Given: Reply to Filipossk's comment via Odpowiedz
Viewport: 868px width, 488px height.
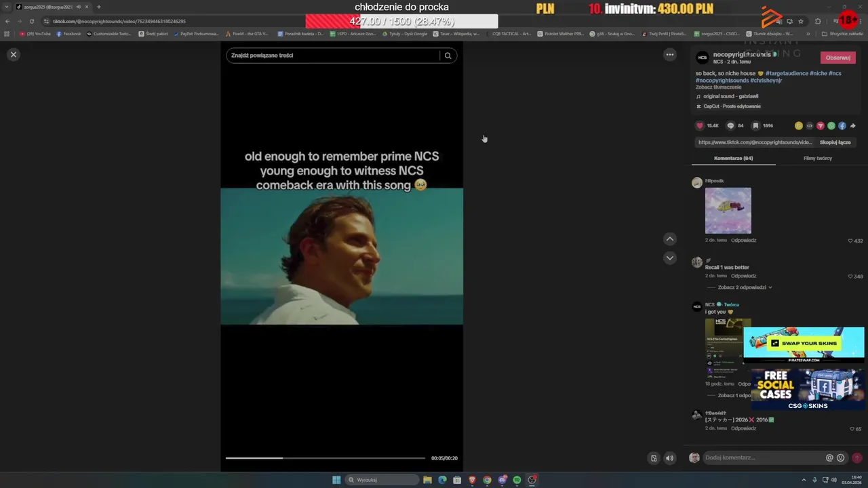Looking at the screenshot, I should pyautogui.click(x=743, y=240).
